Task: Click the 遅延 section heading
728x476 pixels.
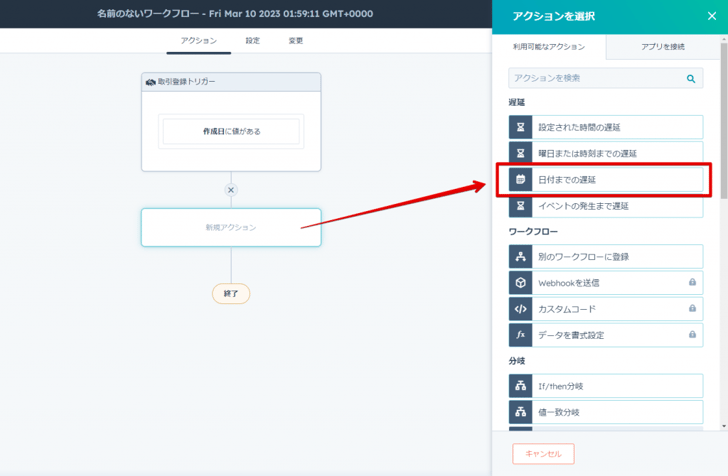Action: click(517, 102)
